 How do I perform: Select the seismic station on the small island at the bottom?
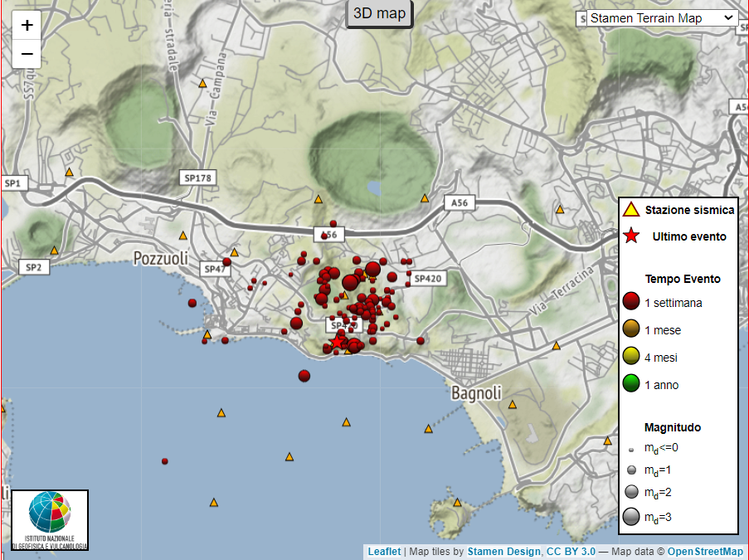pyautogui.click(x=457, y=502)
